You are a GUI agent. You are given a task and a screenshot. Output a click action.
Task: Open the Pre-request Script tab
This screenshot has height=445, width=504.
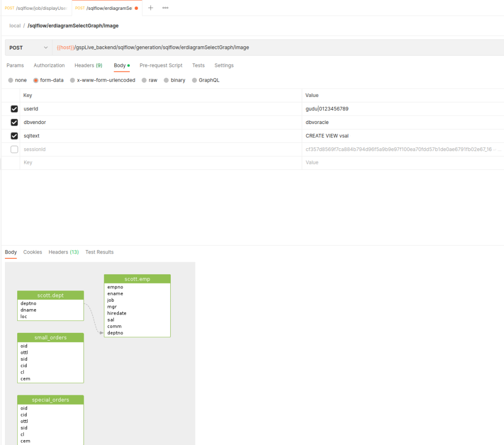(161, 65)
